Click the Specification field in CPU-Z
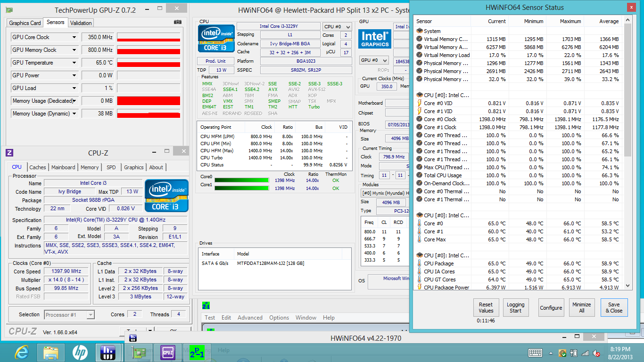The image size is (644, 362). [x=115, y=220]
